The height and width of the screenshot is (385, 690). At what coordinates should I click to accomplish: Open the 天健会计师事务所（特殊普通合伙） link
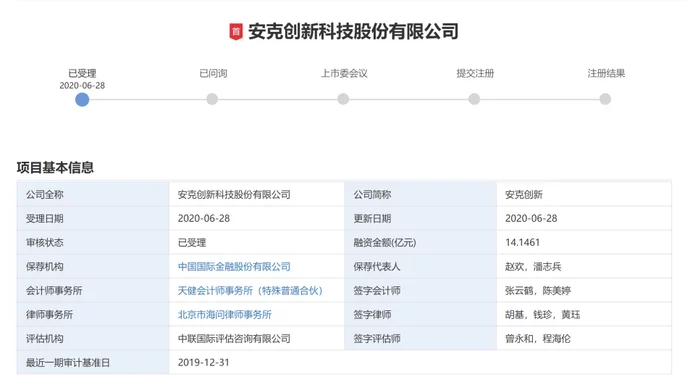[x=250, y=290]
